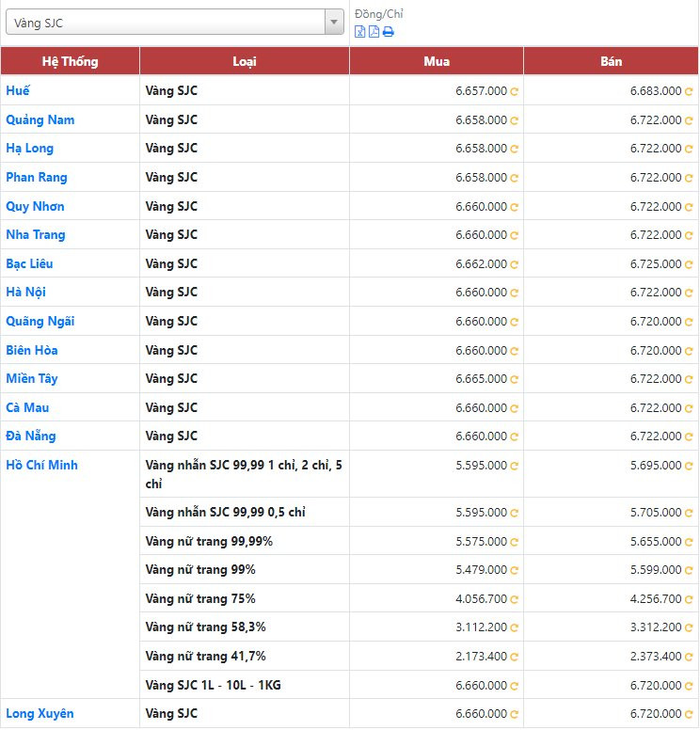700x730 pixels.
Task: Click refresh icon beside Long Xuyên Mua price
Action: (x=514, y=714)
